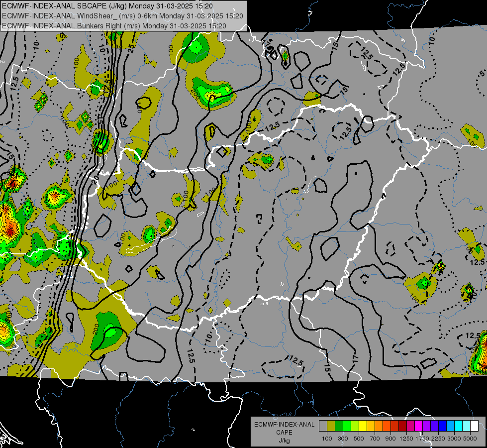487x448 pixels.
Task: Click the legend tick label 100
Action: pos(327,439)
